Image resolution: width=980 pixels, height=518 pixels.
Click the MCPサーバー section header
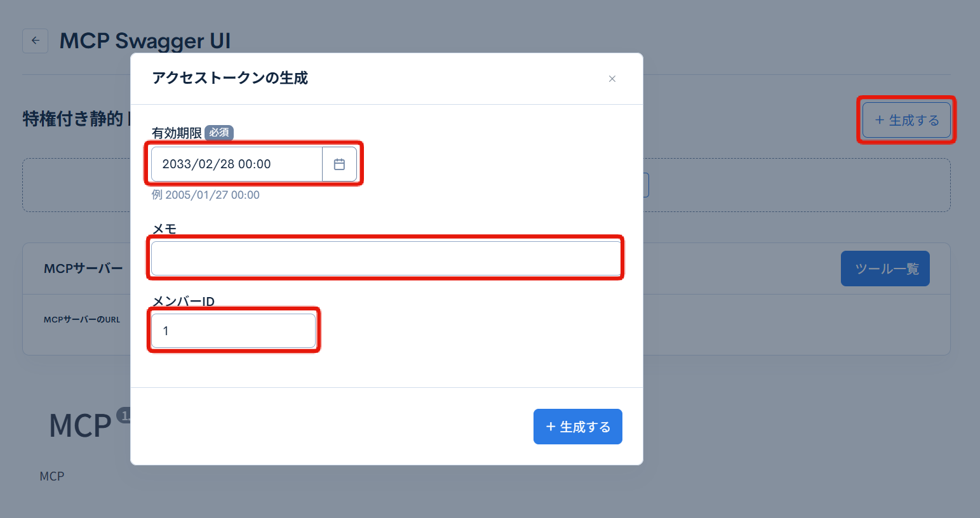(84, 268)
